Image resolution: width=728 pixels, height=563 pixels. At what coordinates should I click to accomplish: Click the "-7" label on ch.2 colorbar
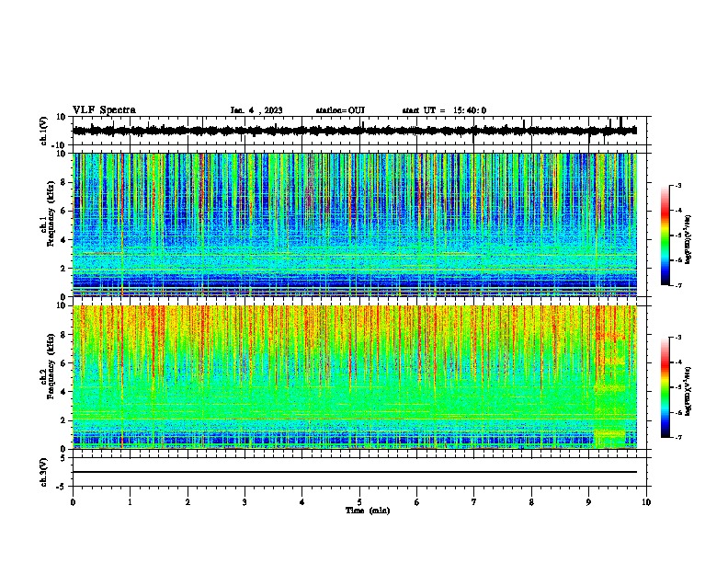[677, 437]
